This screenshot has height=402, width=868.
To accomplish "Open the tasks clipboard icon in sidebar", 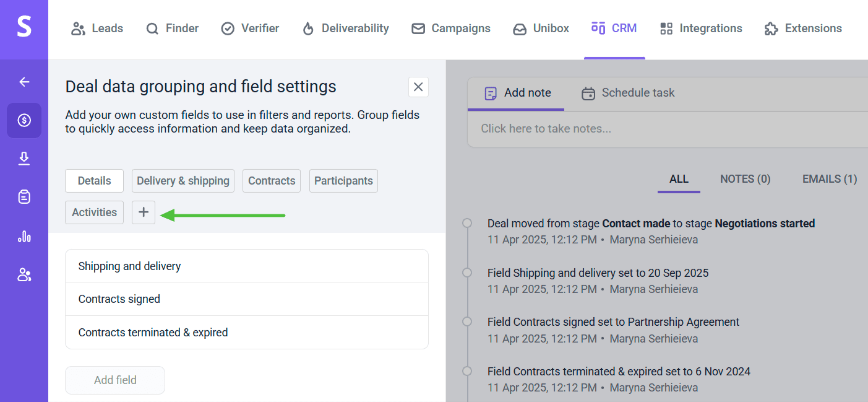I will (24, 198).
